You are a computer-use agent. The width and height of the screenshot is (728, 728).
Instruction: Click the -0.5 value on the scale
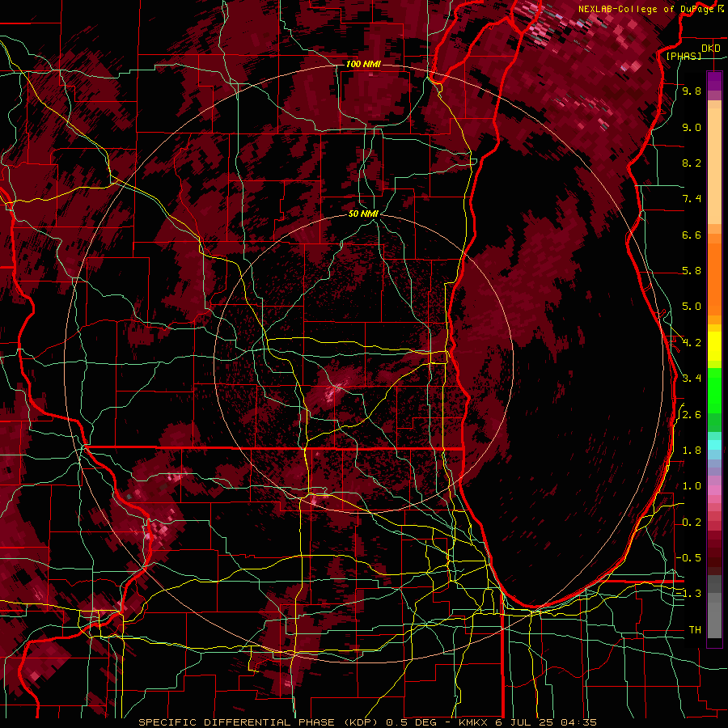688,558
